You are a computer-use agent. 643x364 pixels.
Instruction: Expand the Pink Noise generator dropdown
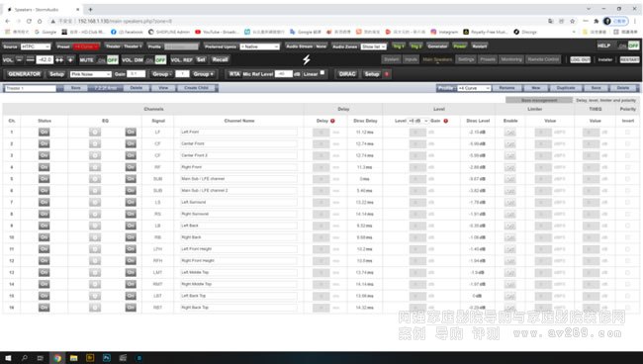[x=91, y=74]
